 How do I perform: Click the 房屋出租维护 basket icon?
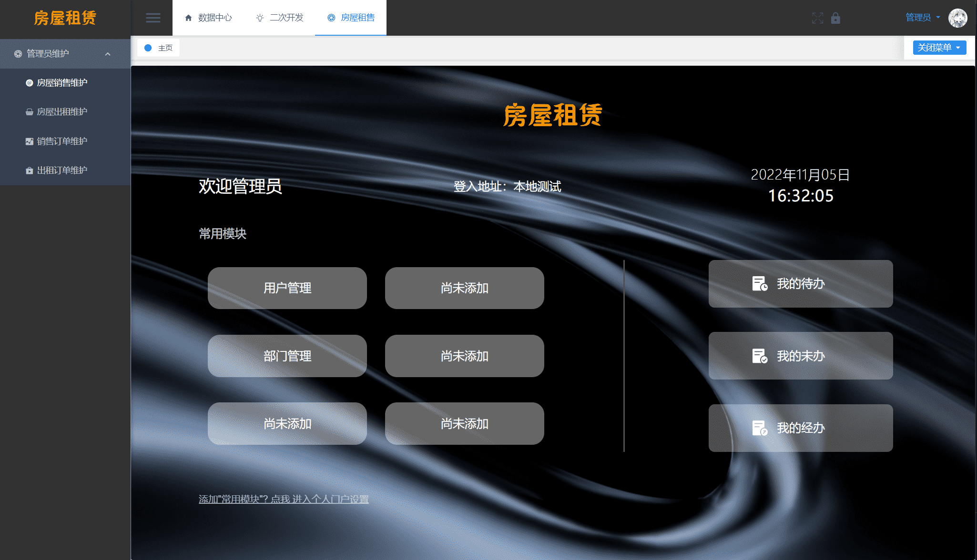click(29, 111)
